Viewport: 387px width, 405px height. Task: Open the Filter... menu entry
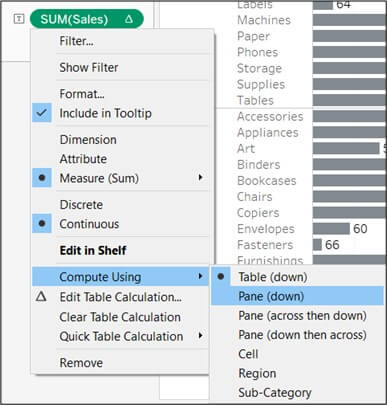tap(76, 41)
